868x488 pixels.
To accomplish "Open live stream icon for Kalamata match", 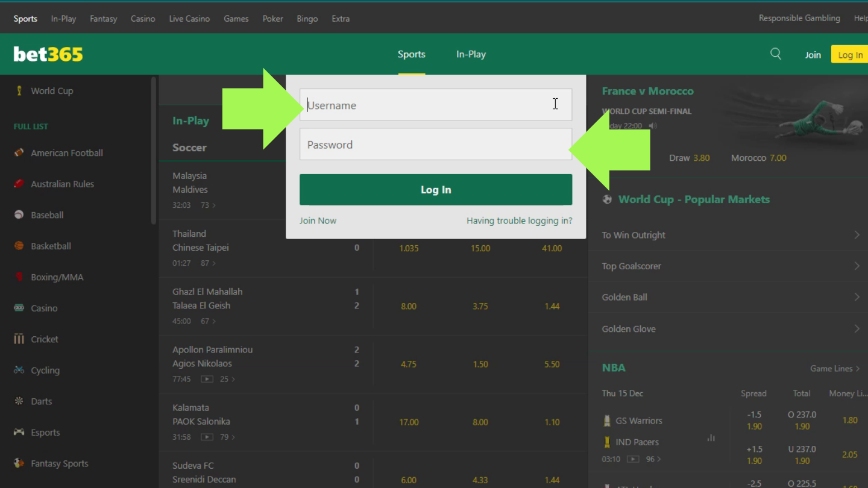I will (x=207, y=437).
